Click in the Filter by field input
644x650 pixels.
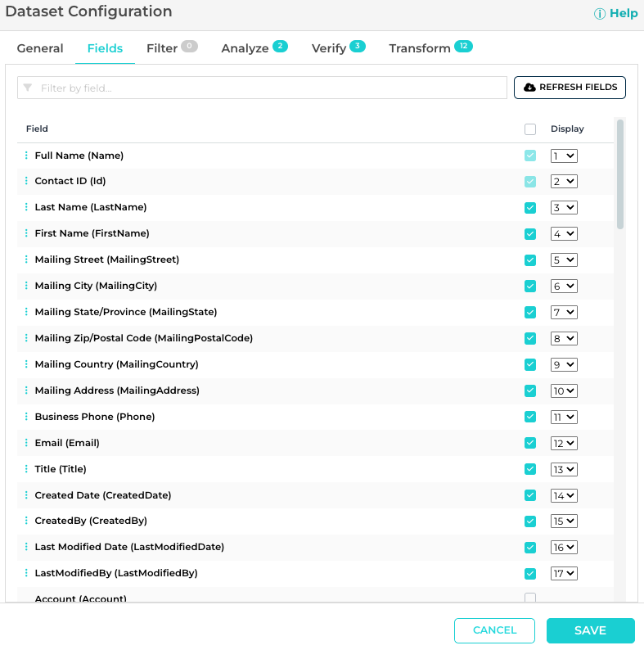pos(262,88)
